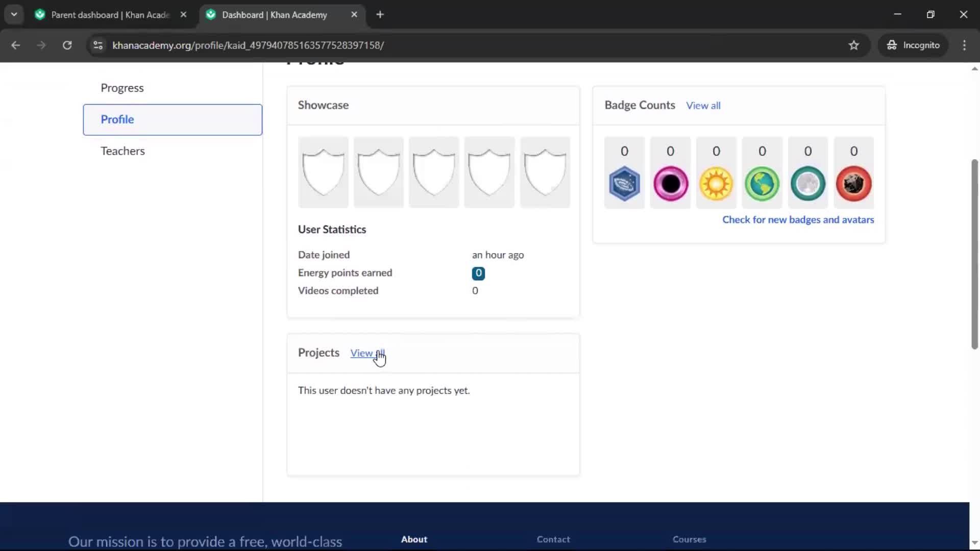Click View all next to Badge Counts
Screen dimensions: 980x551
[x=703, y=106]
